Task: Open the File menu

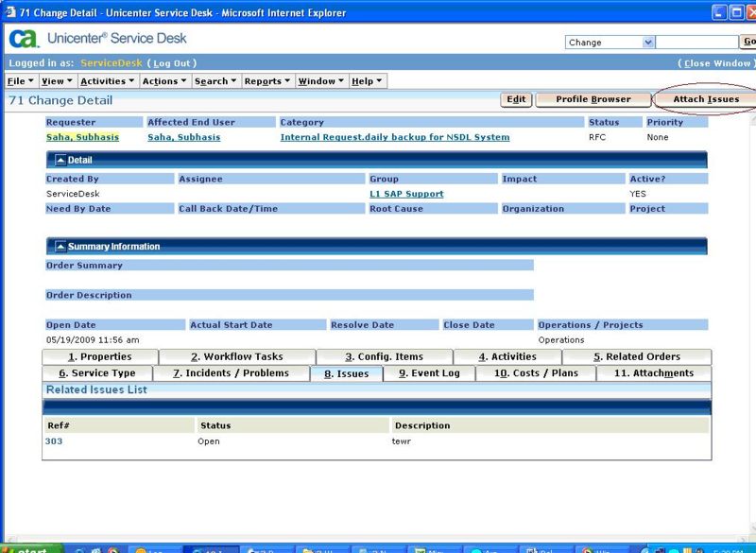Action: coord(20,81)
